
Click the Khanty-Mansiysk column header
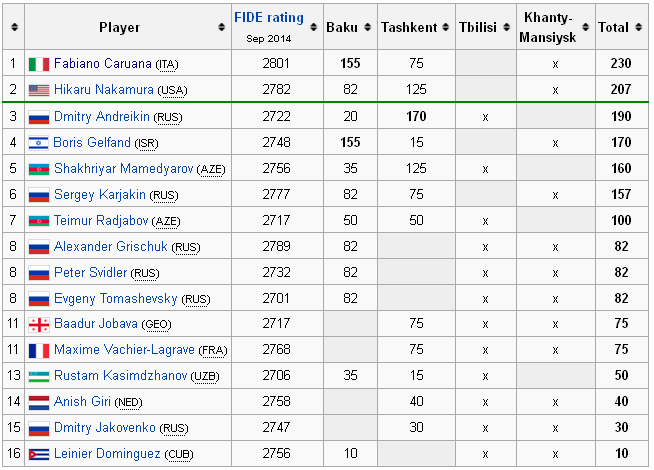pyautogui.click(x=554, y=28)
